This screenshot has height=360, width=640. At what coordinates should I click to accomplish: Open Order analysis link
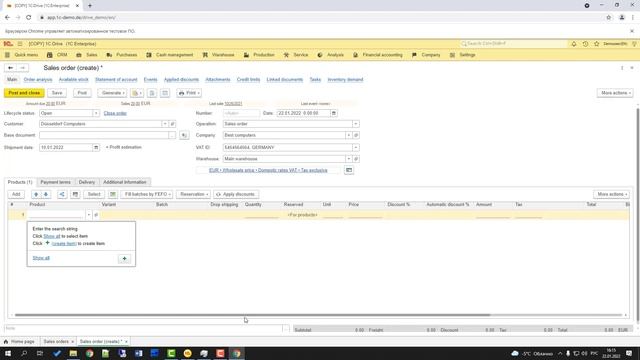[x=38, y=80]
